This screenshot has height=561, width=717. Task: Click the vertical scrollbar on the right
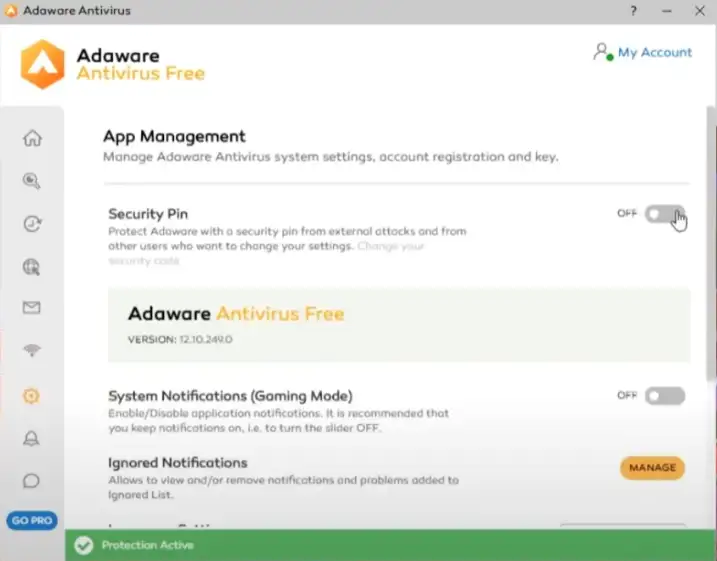(x=710, y=250)
